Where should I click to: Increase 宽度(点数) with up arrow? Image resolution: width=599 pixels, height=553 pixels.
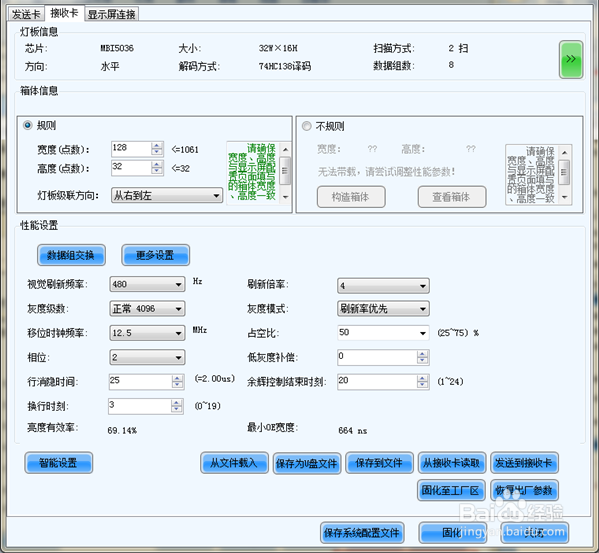pos(157,146)
